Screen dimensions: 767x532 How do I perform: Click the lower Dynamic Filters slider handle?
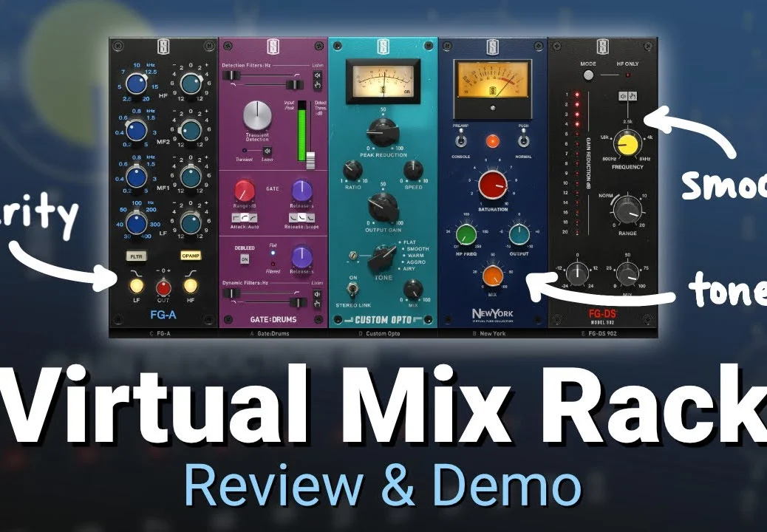click(x=298, y=303)
